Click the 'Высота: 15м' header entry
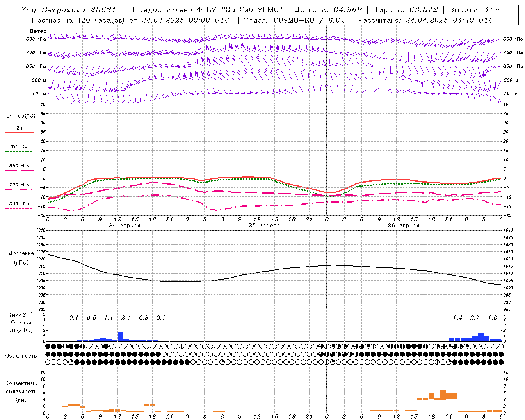The width and height of the screenshot is (525, 420). (x=475, y=10)
